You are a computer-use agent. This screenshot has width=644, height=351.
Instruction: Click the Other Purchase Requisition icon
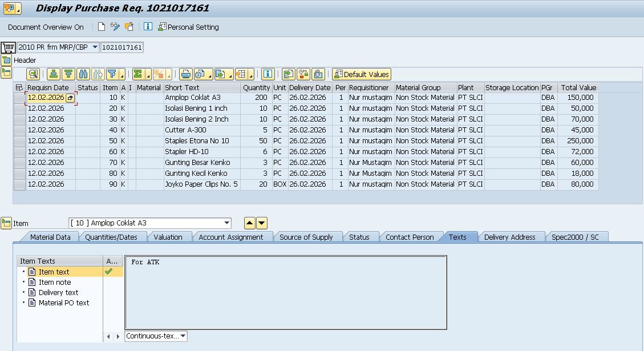pos(129,27)
